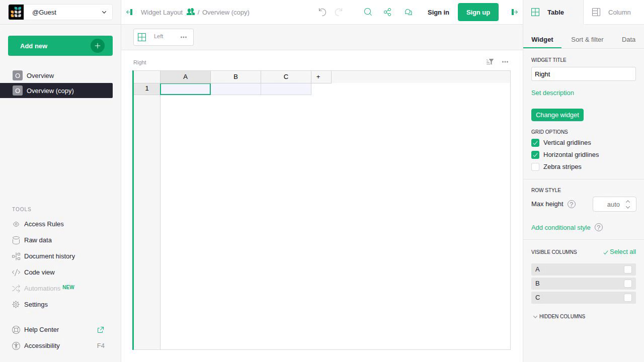Tick the checkbox for column A
This screenshot has height=362, width=644.
point(628,269)
